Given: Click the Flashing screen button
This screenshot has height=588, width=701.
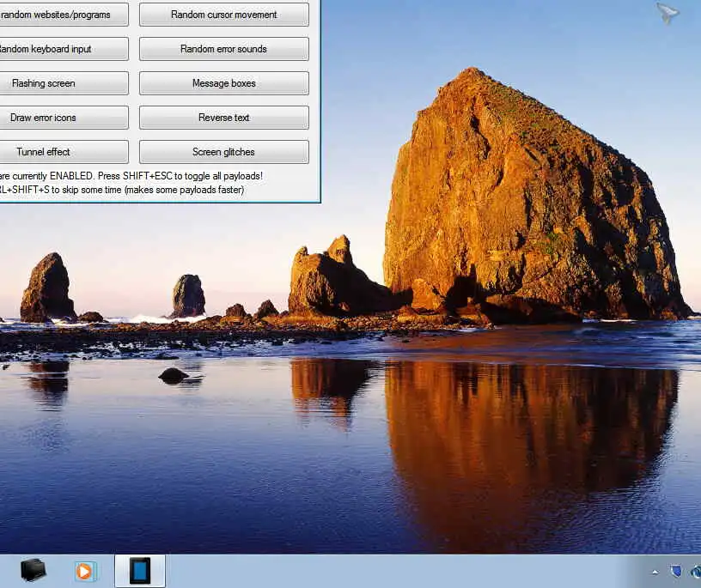Looking at the screenshot, I should coord(64,83).
